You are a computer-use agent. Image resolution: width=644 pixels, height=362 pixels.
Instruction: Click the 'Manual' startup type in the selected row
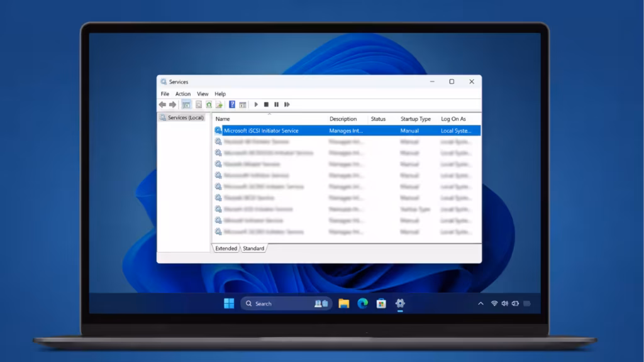pyautogui.click(x=409, y=131)
